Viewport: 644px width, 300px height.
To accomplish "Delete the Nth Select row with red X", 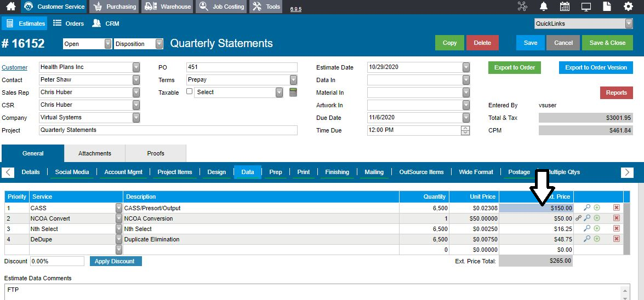I will 616,229.
